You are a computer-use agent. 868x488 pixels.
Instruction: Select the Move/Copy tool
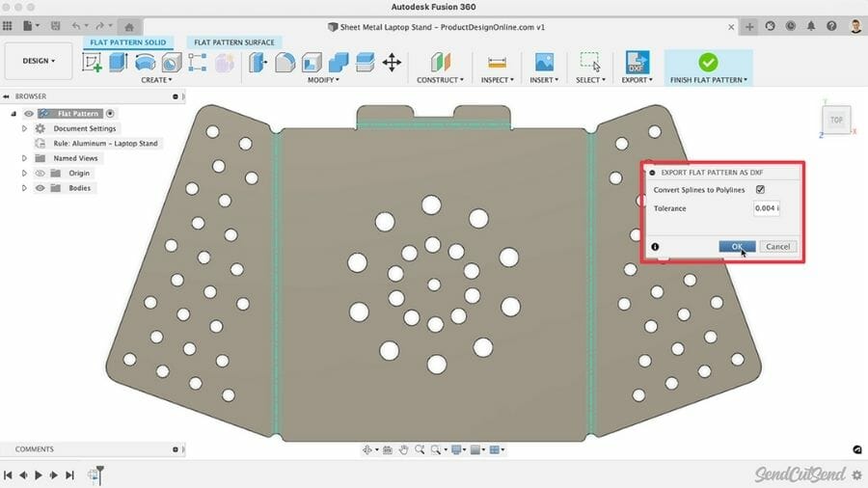(392, 63)
